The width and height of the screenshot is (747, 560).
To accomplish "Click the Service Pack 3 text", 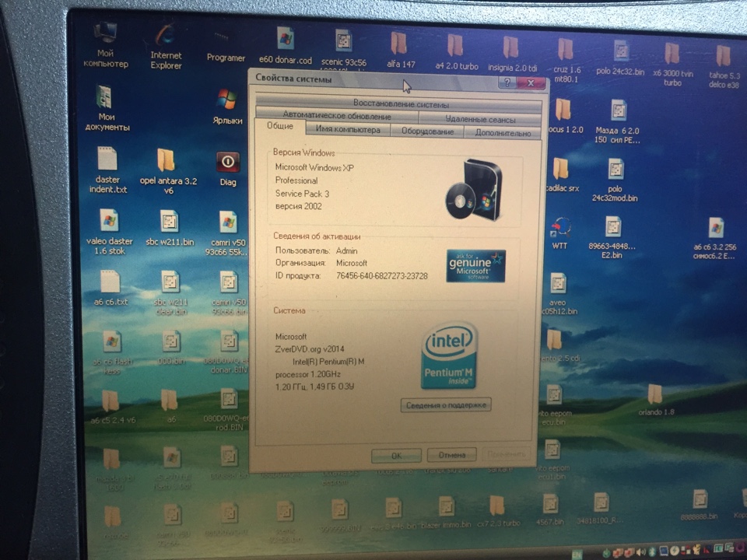I will click(x=302, y=194).
